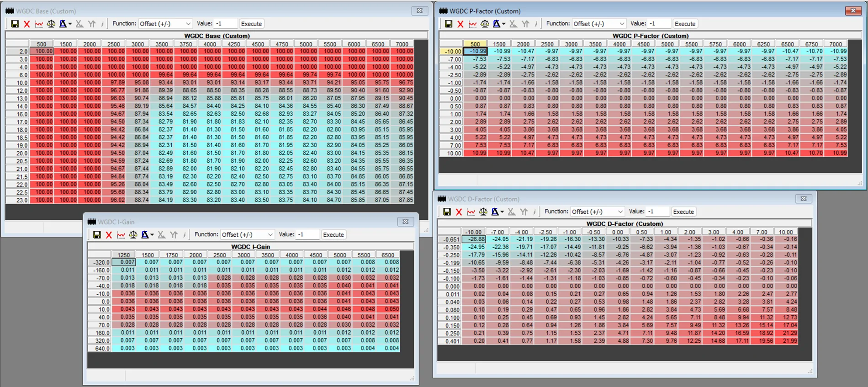Click scales compare icon in WGDC P-Factor toolbar
868x387 pixels.
(x=484, y=24)
